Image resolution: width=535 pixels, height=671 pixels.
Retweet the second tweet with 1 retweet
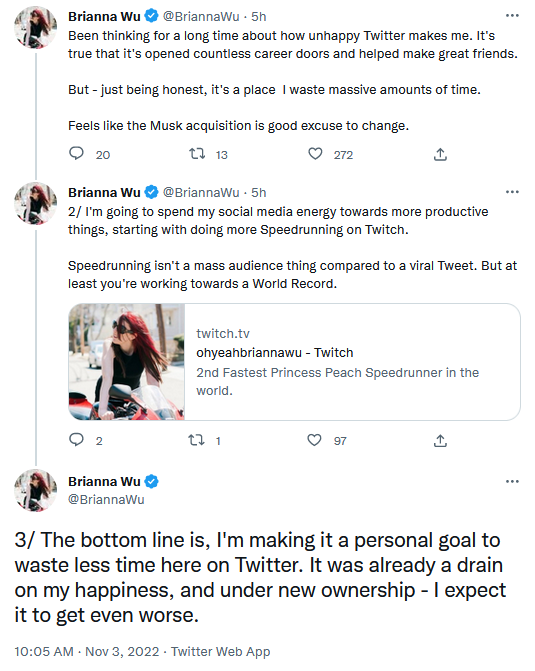tap(196, 439)
